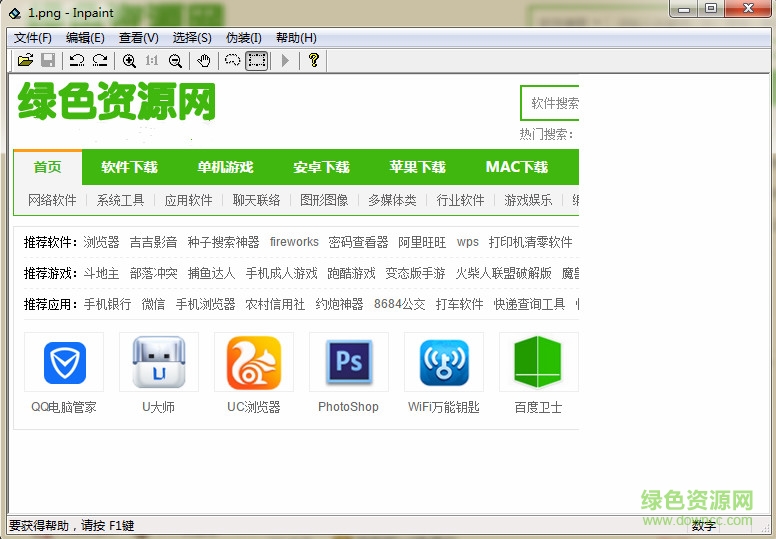Click the U大师 icon in image
The width and height of the screenshot is (776, 539).
159,362
